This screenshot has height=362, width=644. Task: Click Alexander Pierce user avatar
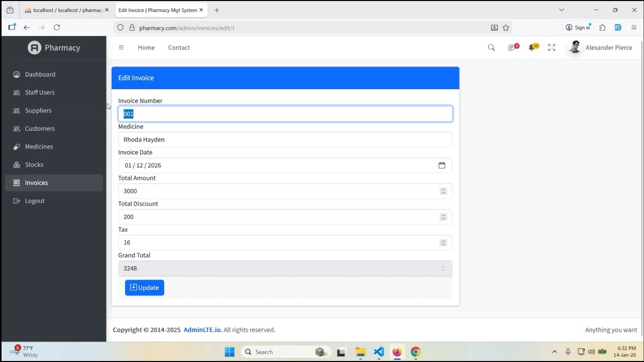click(x=575, y=48)
